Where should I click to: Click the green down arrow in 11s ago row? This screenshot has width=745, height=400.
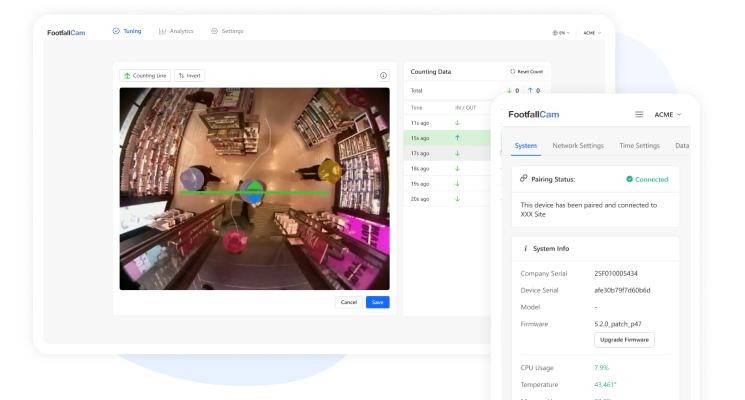458,123
